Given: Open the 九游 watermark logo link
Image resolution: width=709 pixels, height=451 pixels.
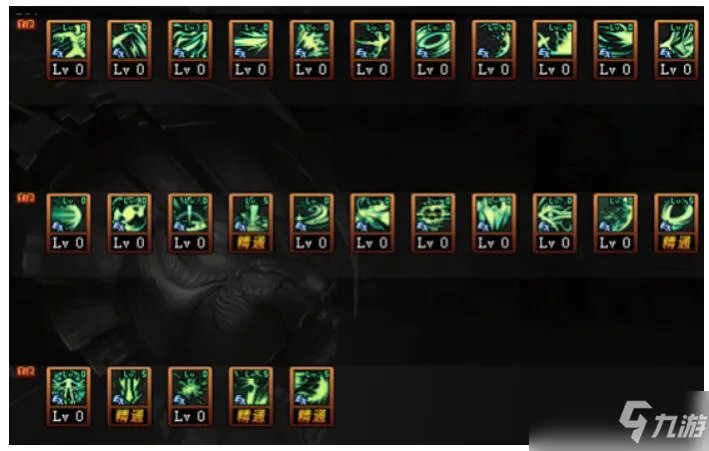Looking at the screenshot, I should coord(662,422).
